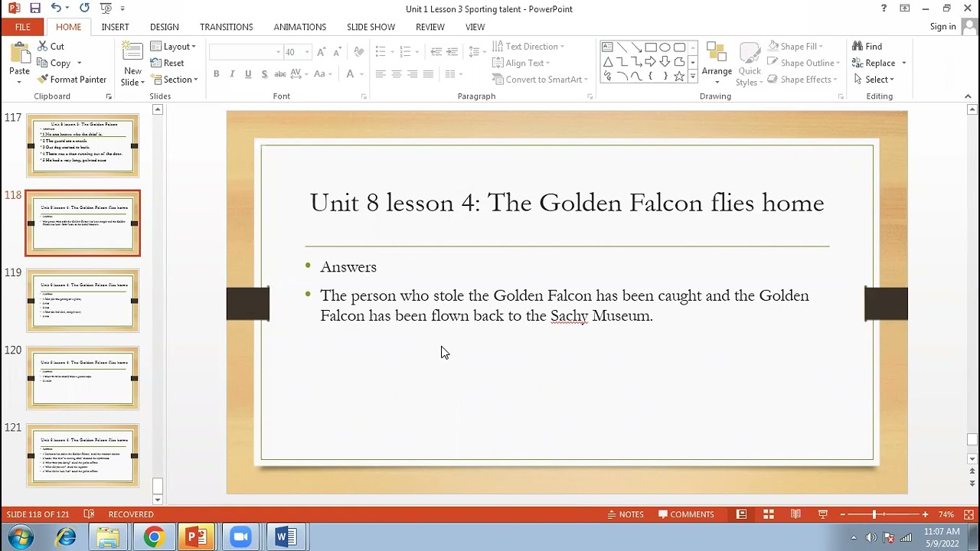Click Convert to SmartArt button
This screenshot has height=551, width=980.
(x=540, y=80)
